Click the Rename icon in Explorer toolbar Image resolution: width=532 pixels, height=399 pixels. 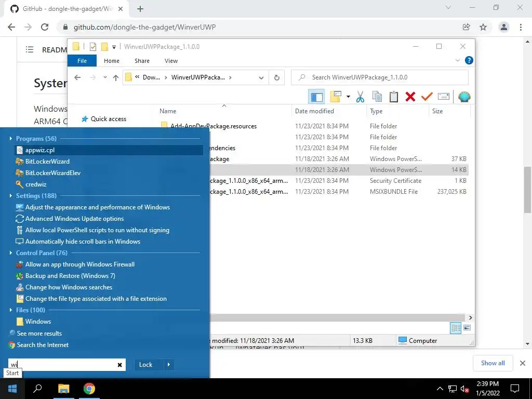444,97
